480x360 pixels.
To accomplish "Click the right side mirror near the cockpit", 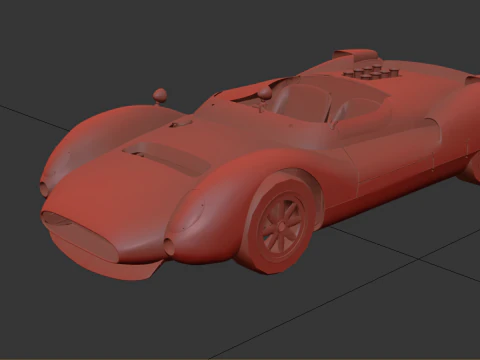I will (x=266, y=93).
